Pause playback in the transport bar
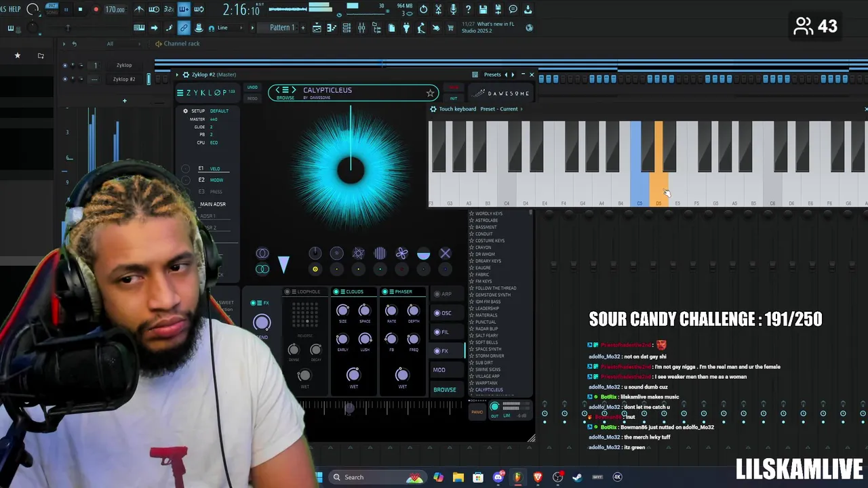The width and height of the screenshot is (868, 488). tap(66, 9)
